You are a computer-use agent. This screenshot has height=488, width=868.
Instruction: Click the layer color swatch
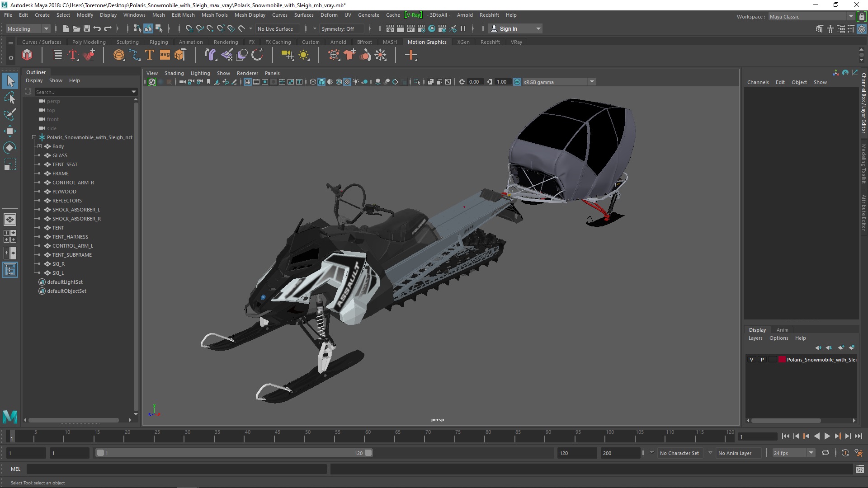coord(782,360)
